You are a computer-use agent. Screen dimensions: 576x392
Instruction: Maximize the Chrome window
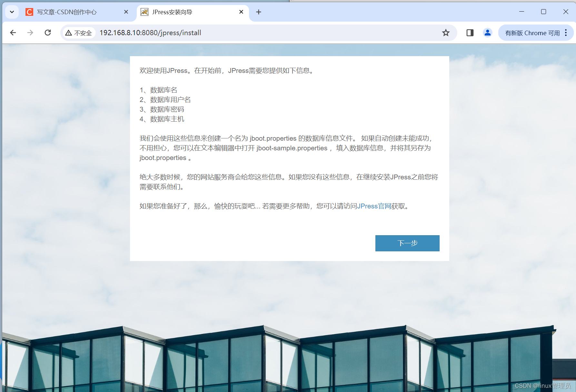[543, 12]
